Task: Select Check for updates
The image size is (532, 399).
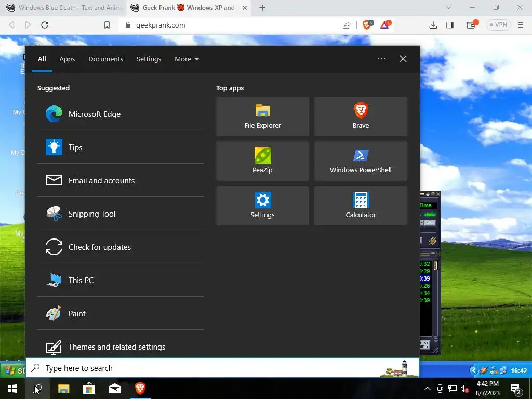Action: [120, 247]
